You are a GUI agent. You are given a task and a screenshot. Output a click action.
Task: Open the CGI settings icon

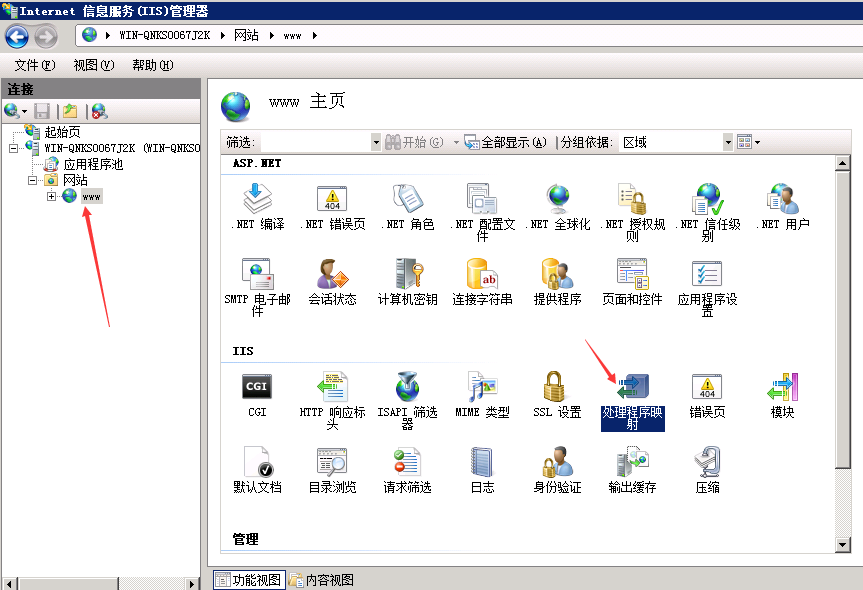[257, 387]
